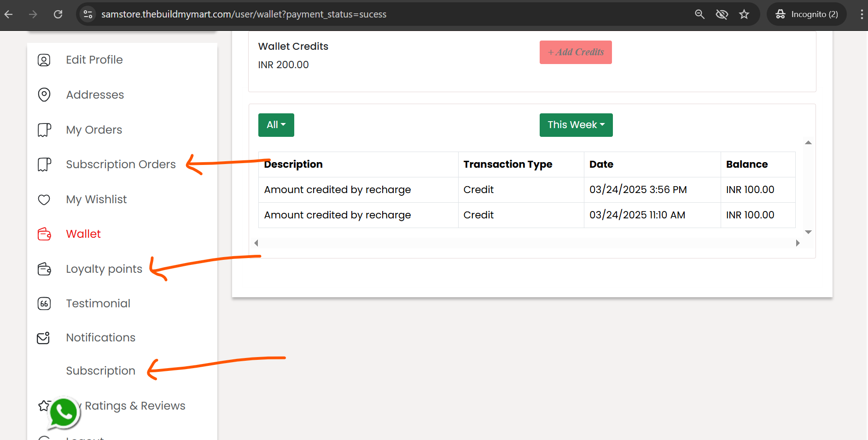Go forward using browser forward arrow
The height and width of the screenshot is (440, 868).
(x=33, y=14)
